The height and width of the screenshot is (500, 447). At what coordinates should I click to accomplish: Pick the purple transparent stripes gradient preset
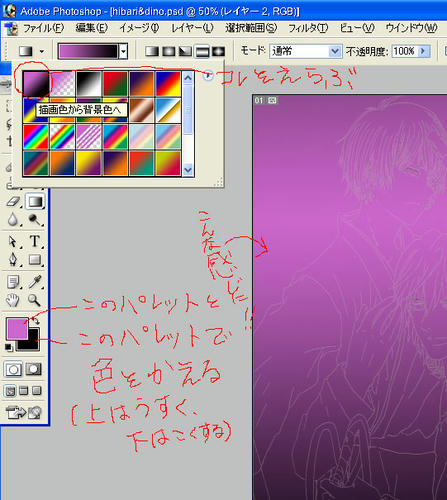coord(89,137)
